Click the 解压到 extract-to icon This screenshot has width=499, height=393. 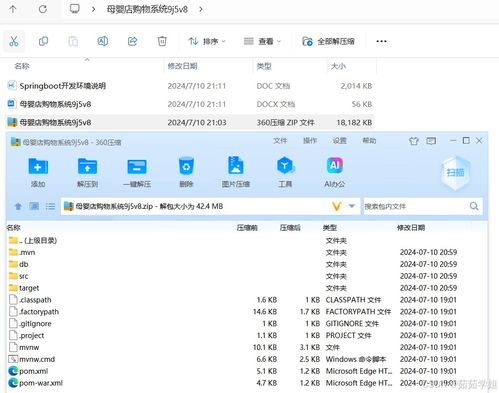click(x=87, y=173)
